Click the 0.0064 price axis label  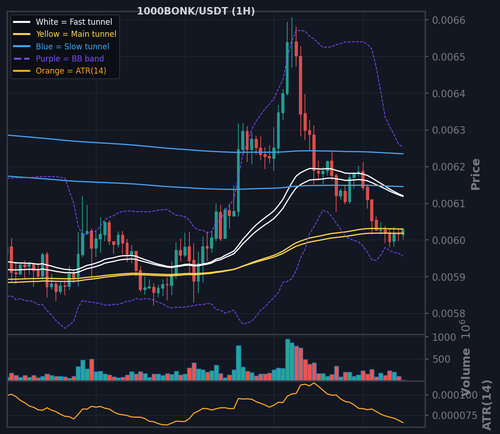click(449, 94)
